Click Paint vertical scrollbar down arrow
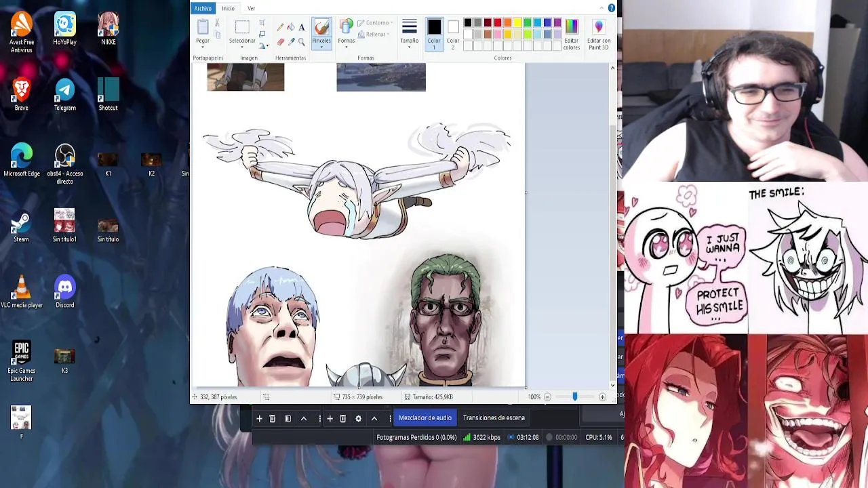Screen dimensions: 868x488 (x=612, y=385)
